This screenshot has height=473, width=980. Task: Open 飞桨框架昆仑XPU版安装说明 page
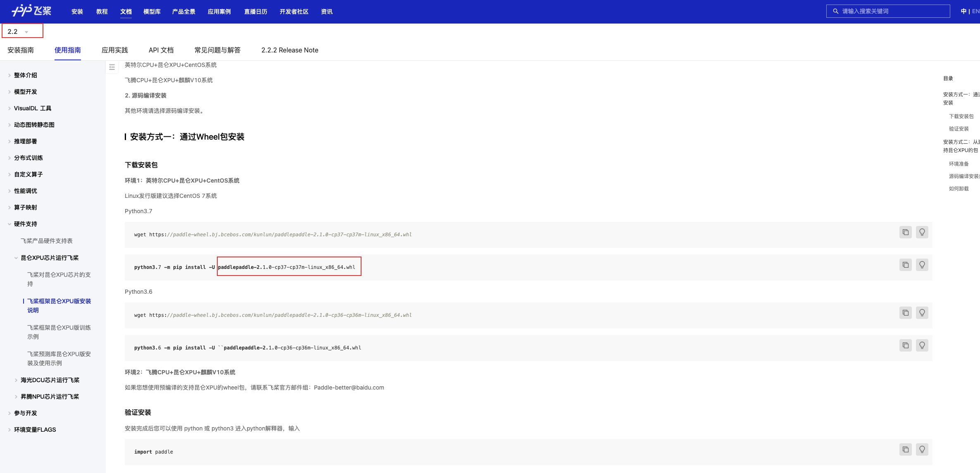59,306
